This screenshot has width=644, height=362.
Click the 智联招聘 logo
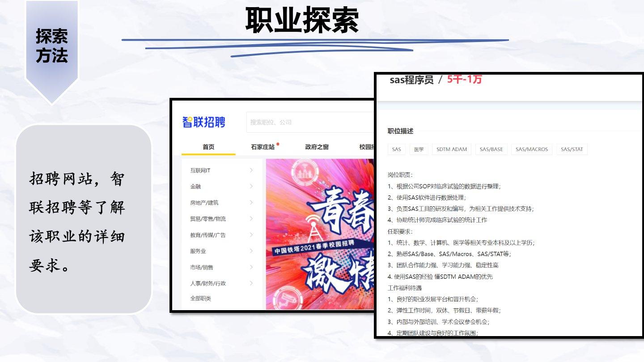pyautogui.click(x=204, y=122)
